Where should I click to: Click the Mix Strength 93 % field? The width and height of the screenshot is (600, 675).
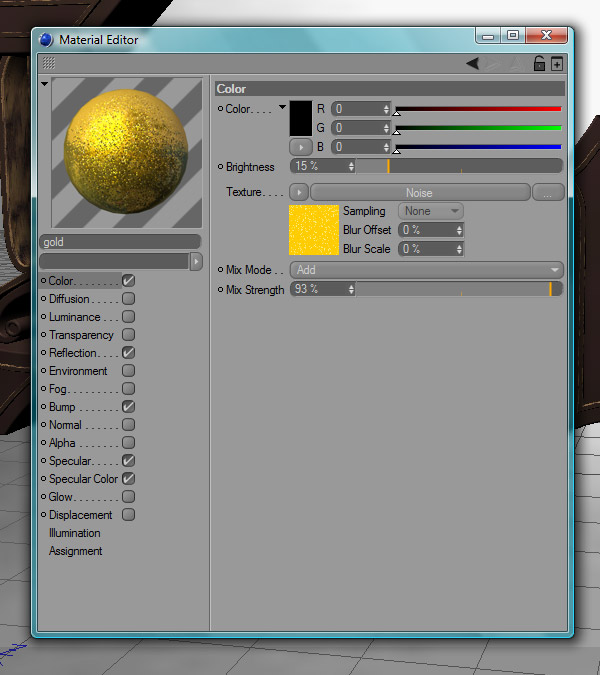point(319,289)
